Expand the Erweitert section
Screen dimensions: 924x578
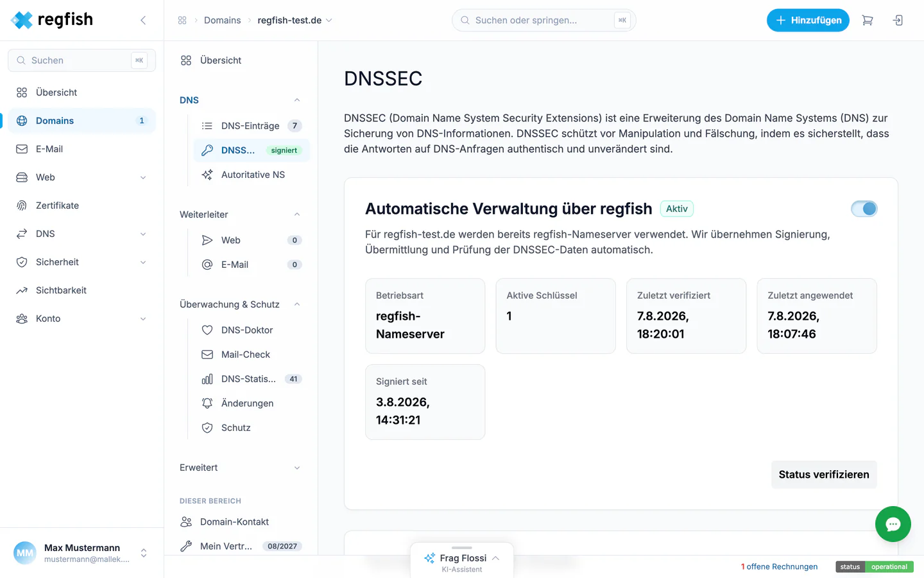click(297, 468)
